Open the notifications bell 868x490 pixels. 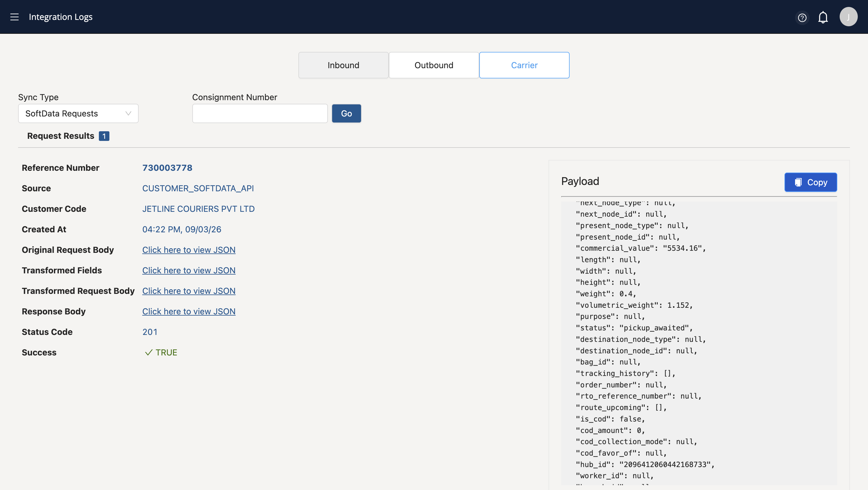point(823,17)
